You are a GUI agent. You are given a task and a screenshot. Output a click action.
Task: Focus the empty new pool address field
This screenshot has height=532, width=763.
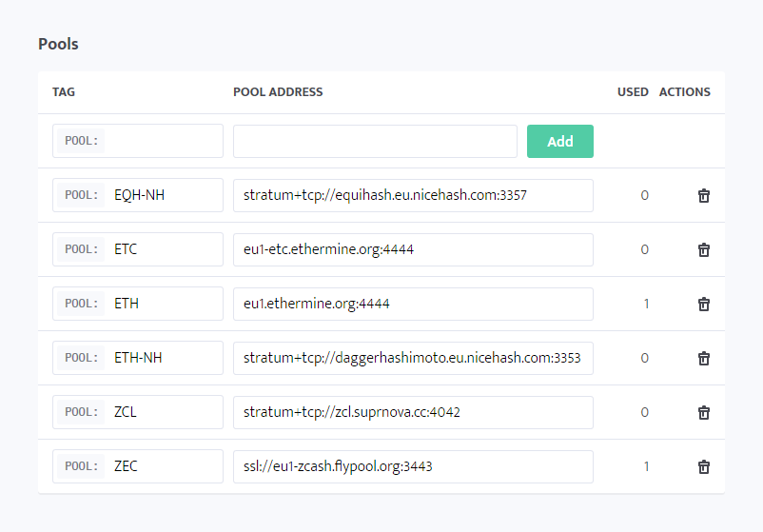click(375, 141)
